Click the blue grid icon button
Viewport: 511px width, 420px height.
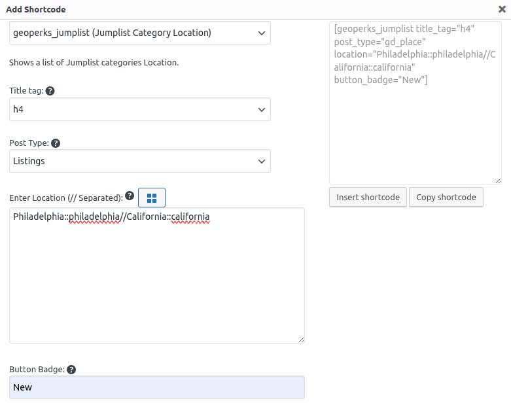pos(152,198)
